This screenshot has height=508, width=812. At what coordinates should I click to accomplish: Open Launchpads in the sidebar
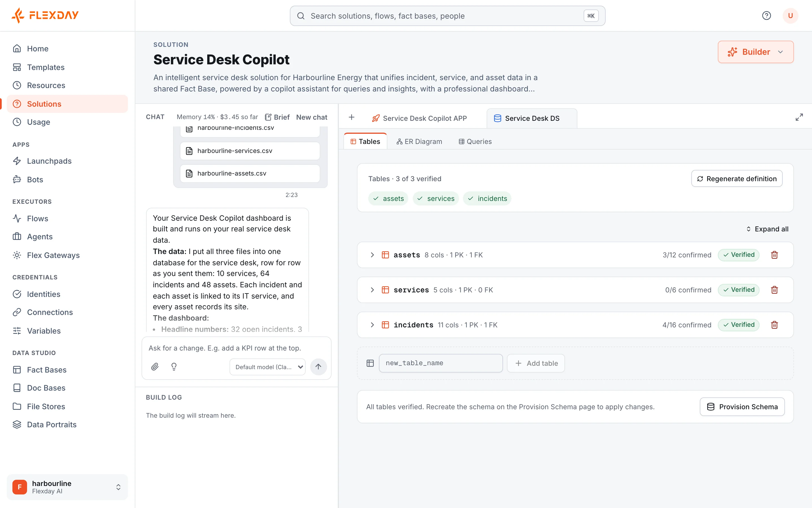coord(67,161)
